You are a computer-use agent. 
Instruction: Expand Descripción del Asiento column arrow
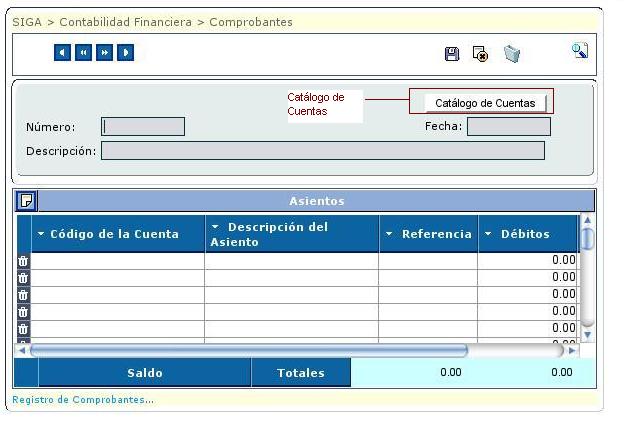215,227
